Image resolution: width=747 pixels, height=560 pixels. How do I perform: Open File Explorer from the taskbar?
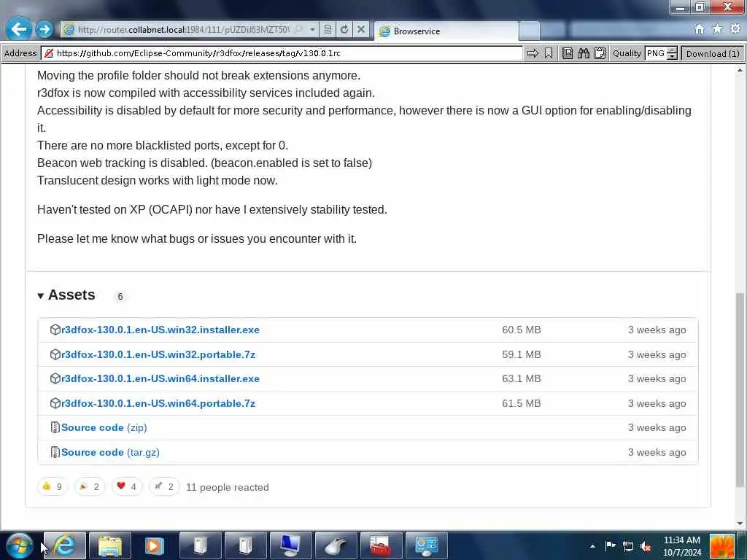[x=110, y=545]
